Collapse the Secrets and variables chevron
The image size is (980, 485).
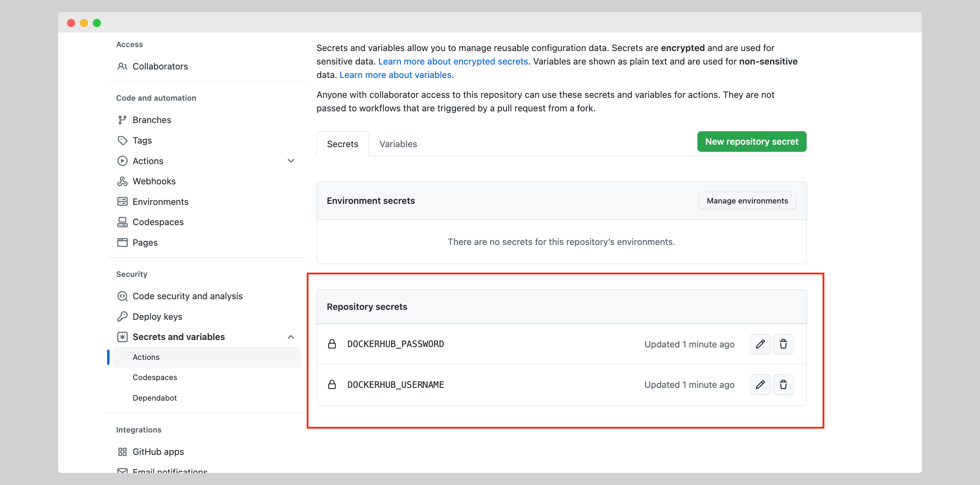pos(291,337)
